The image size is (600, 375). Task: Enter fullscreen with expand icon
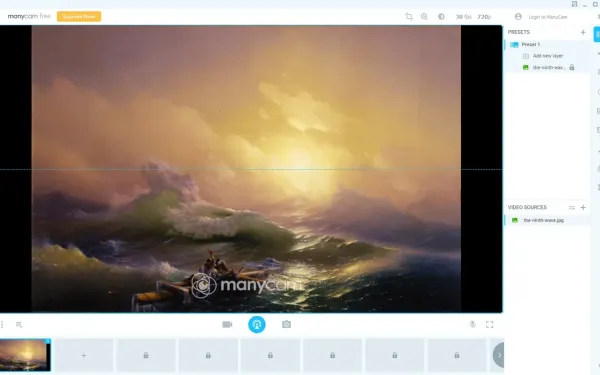489,324
